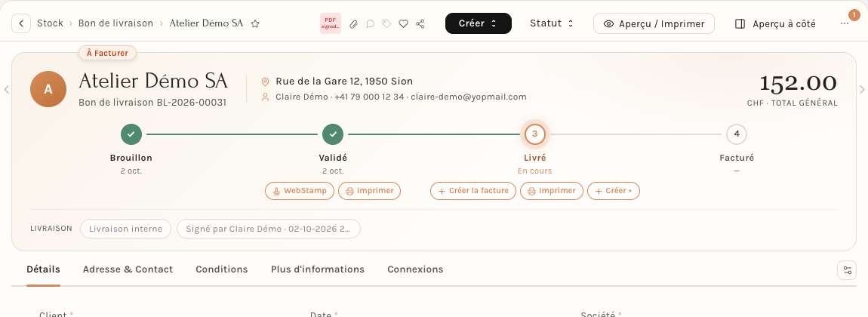
Task: Click the orange A client avatar
Action: click(x=48, y=89)
